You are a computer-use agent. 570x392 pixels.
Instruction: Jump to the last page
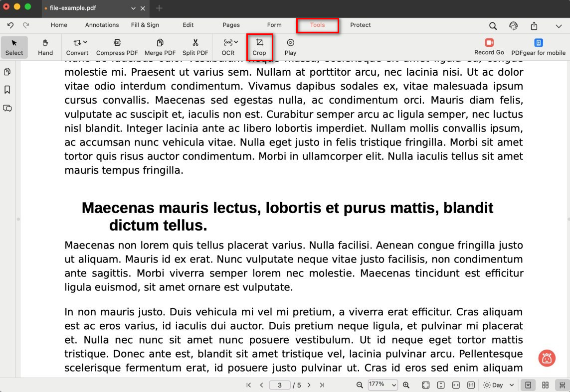[322, 385]
